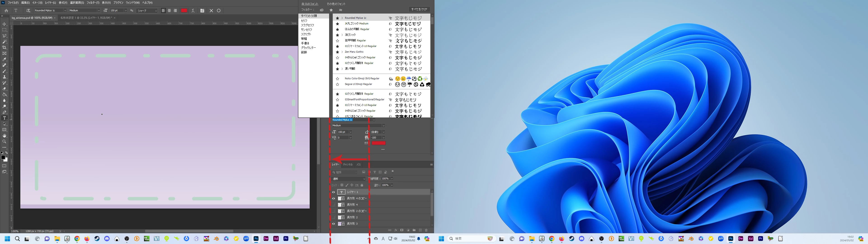Open the フィルター(T) menu
The height and width of the screenshot is (244, 868).
tap(93, 3)
